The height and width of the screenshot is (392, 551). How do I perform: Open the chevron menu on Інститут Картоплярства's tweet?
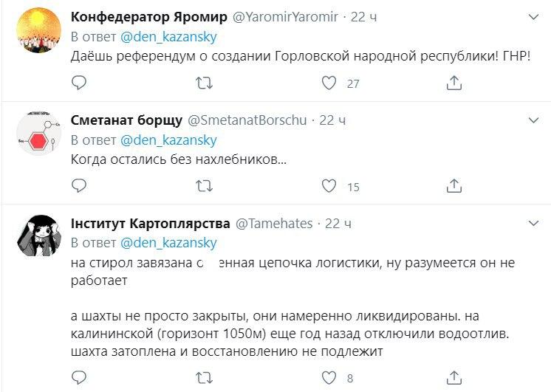click(534, 222)
